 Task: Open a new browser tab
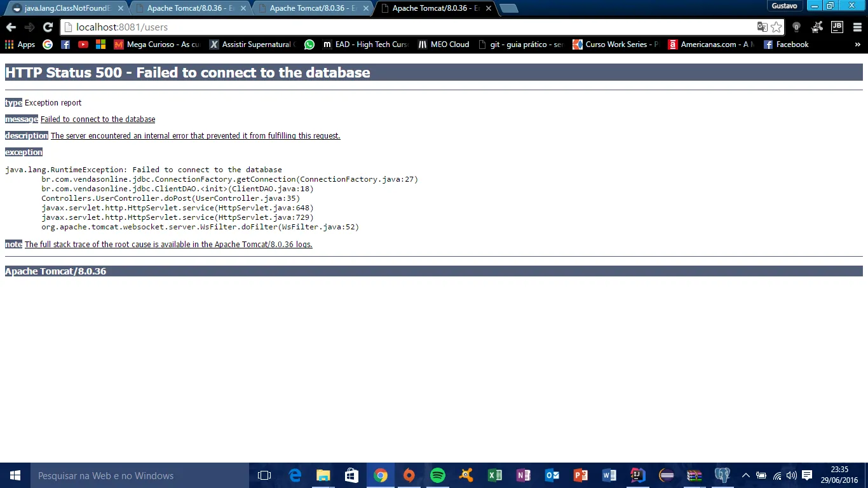click(508, 8)
